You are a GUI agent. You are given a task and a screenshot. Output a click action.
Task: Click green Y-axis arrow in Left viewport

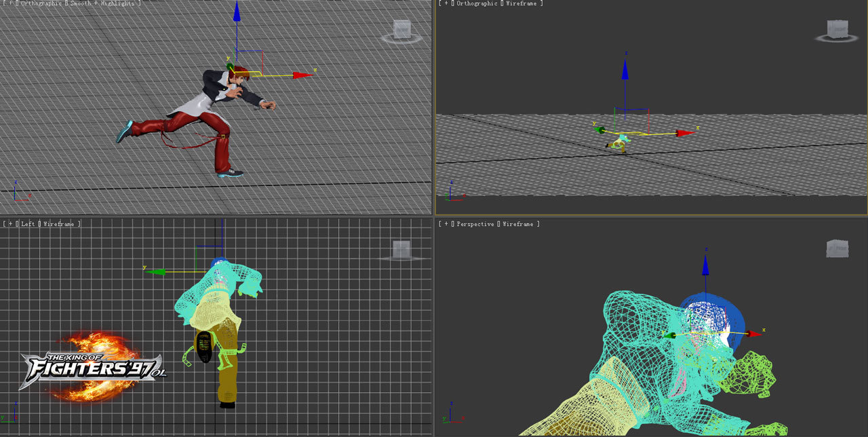pyautogui.click(x=157, y=271)
